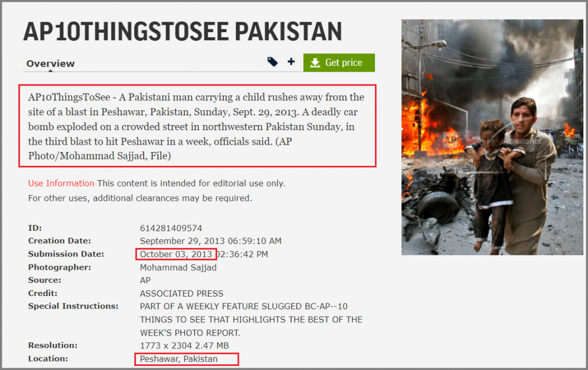Click the Submission Date October 03, 2013

(176, 254)
